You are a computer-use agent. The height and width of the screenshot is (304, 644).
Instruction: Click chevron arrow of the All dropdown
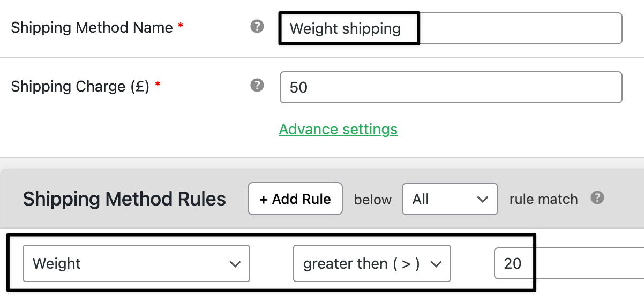coord(482,200)
